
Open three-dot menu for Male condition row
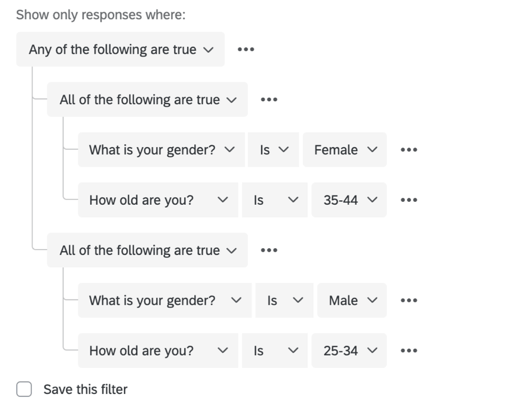point(409,301)
